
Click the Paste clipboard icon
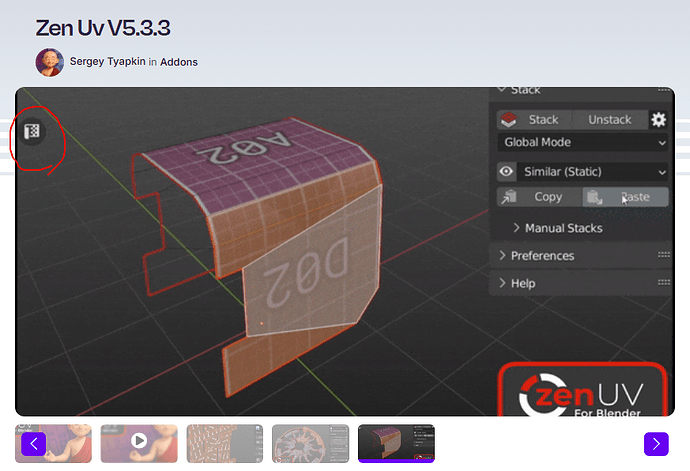(x=594, y=197)
